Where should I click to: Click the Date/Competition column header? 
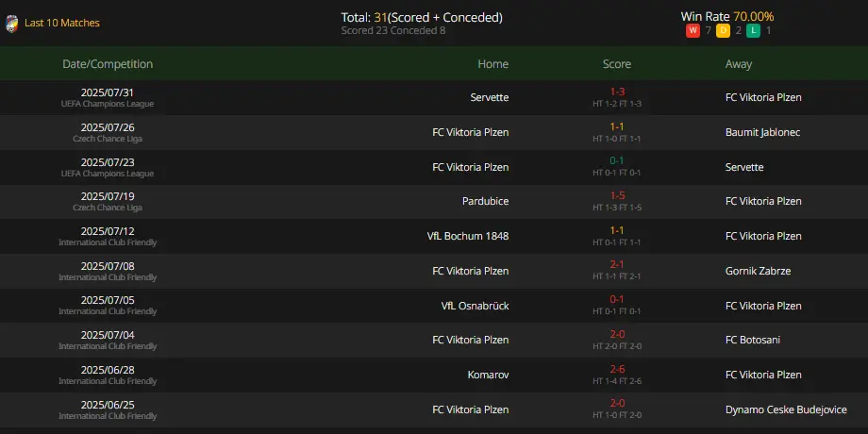(108, 63)
